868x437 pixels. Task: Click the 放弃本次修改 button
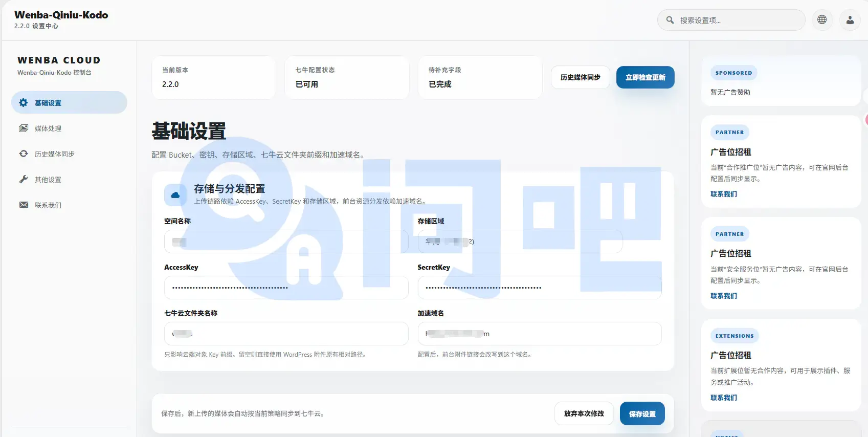click(584, 413)
